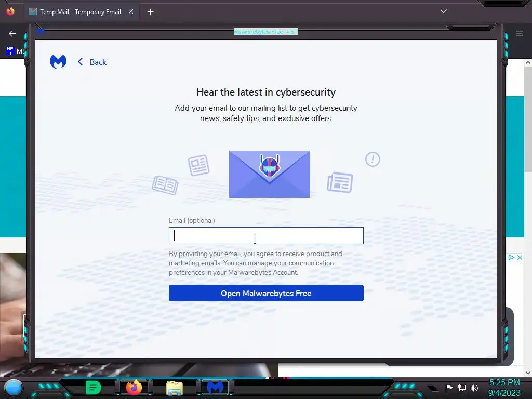Select the Temp Mail browser tab
The image size is (532, 399).
pos(81,12)
